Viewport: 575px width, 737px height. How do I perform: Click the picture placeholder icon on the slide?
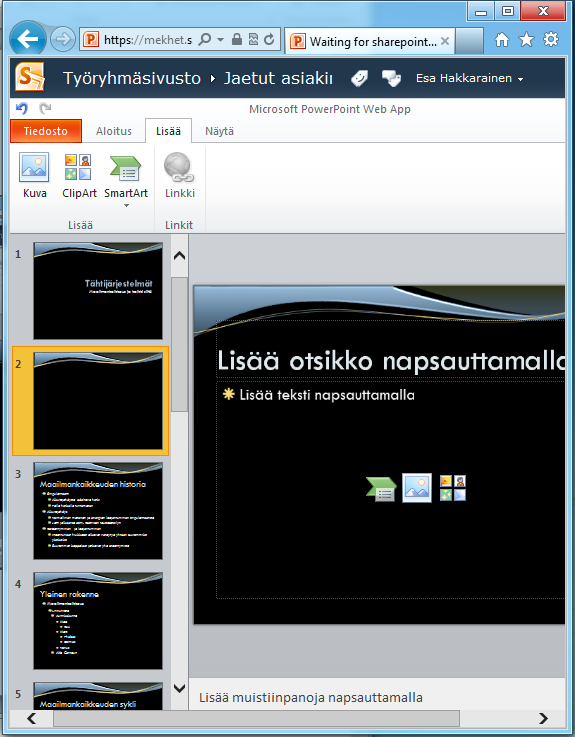(417, 488)
